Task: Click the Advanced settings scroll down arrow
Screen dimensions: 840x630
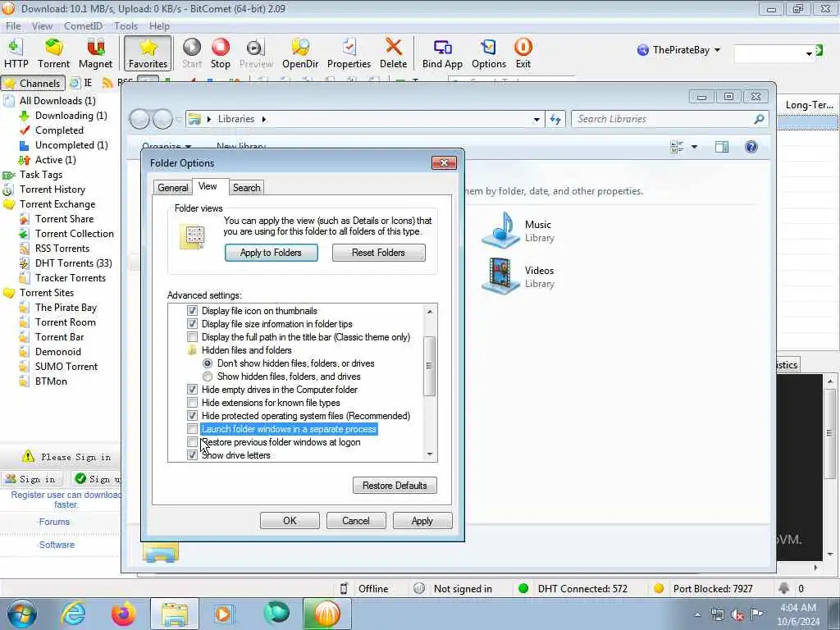Action: pyautogui.click(x=430, y=454)
